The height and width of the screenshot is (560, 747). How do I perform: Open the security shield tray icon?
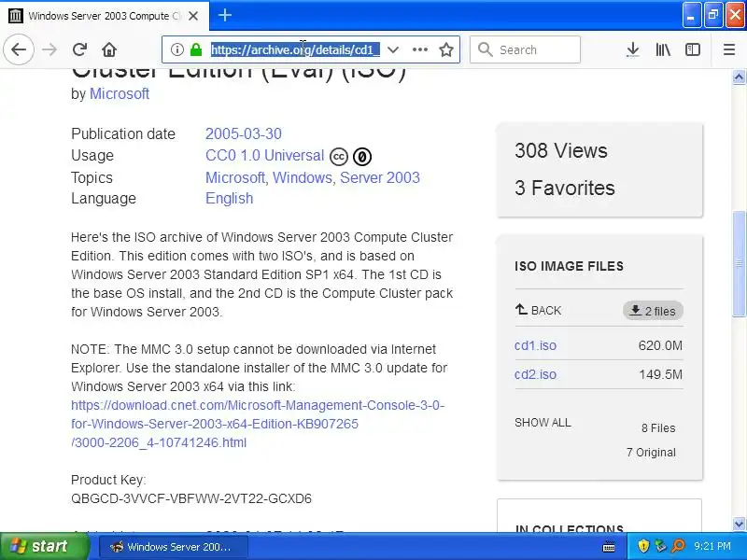coord(643,546)
